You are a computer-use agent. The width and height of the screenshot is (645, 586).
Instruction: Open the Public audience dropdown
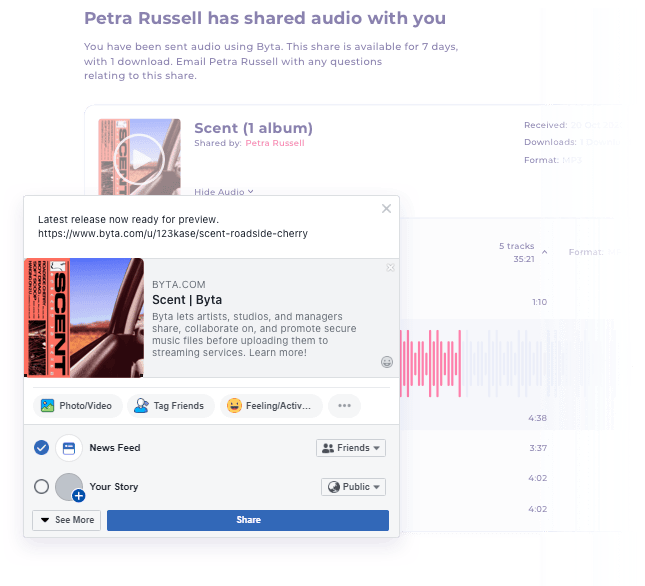(x=353, y=487)
